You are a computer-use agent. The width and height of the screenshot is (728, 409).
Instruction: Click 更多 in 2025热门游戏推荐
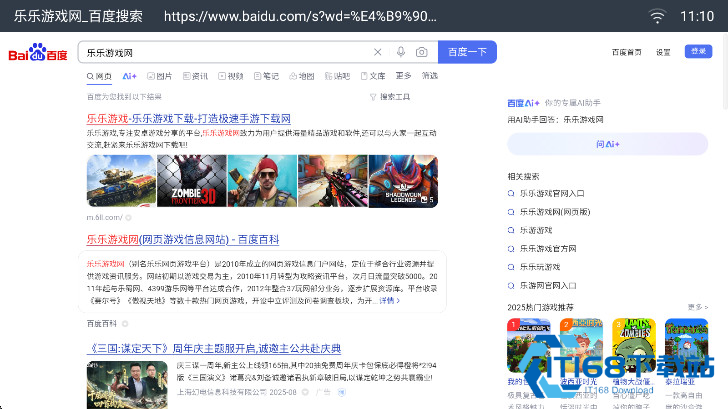pyautogui.click(x=698, y=307)
